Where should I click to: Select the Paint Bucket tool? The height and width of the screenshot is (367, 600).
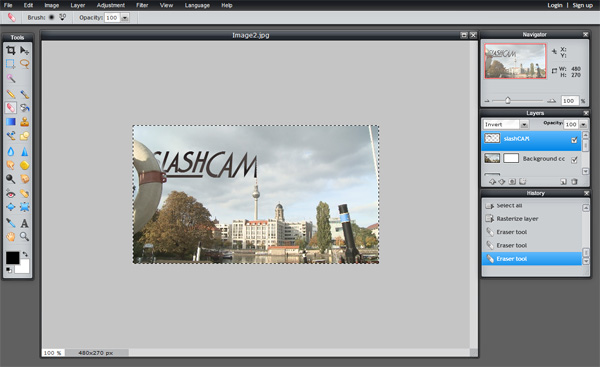[x=24, y=108]
